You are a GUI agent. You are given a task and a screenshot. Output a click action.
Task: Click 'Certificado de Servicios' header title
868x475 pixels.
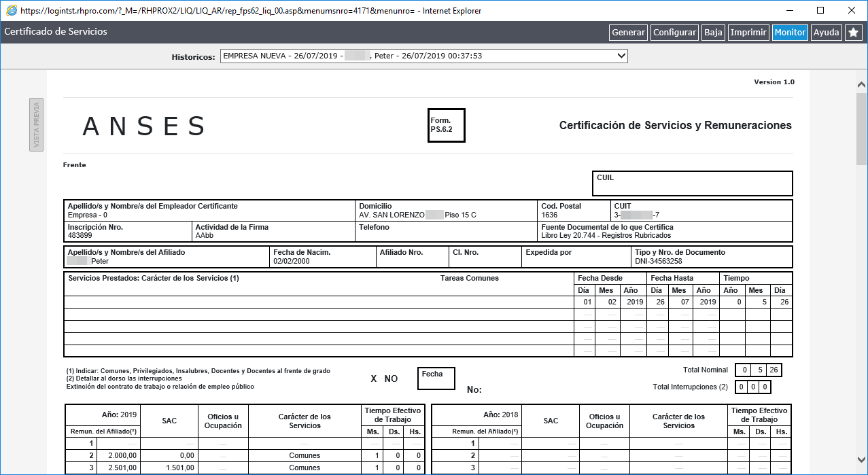56,32
